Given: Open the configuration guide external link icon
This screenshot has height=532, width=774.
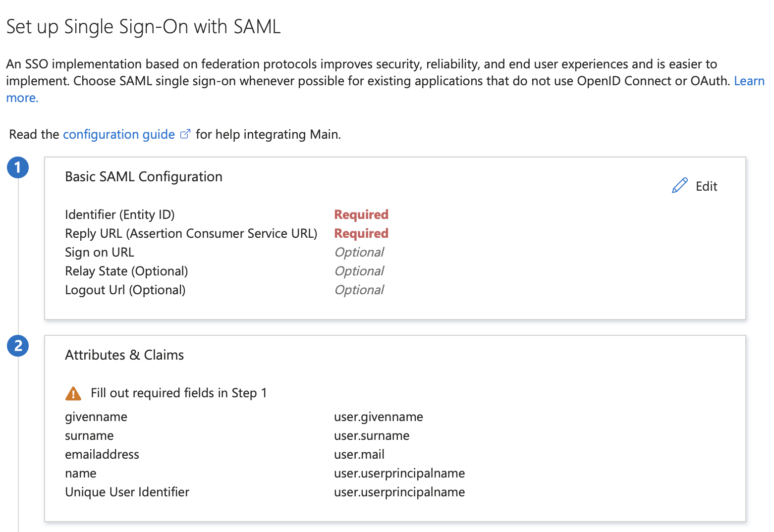Looking at the screenshot, I should [185, 134].
